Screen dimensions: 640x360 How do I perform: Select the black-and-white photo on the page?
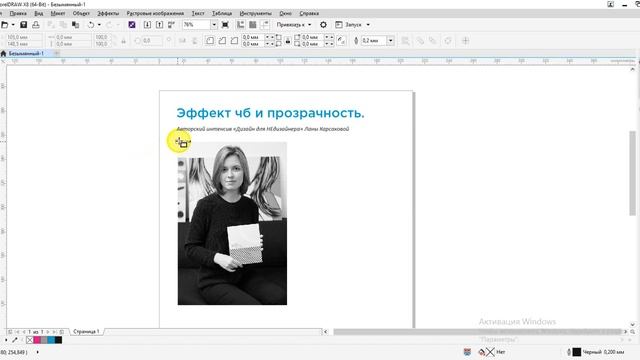(x=232, y=223)
